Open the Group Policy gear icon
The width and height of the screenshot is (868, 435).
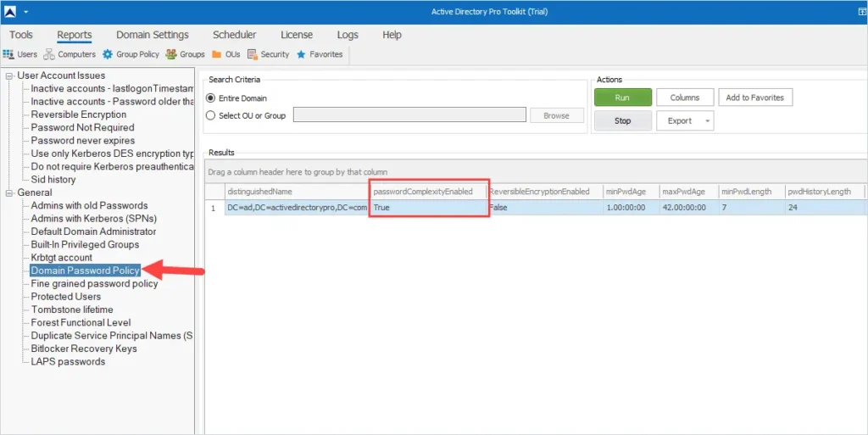[108, 54]
